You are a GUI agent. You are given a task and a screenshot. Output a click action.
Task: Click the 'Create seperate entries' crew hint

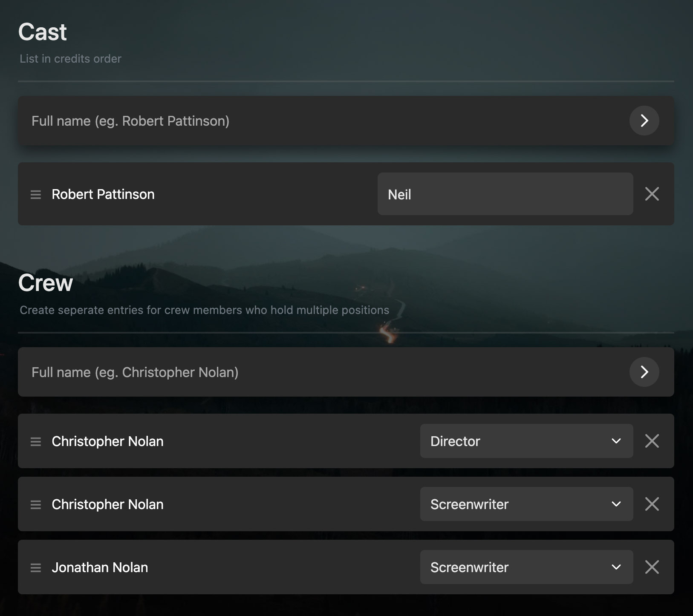coord(205,310)
